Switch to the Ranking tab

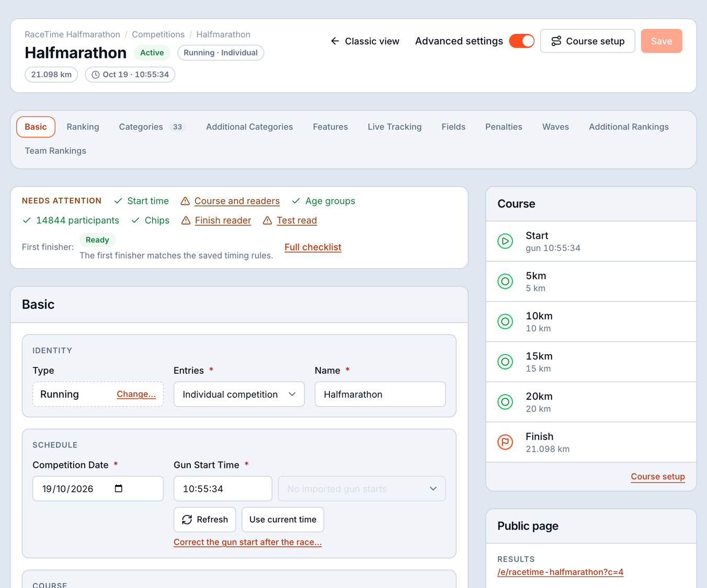click(83, 127)
